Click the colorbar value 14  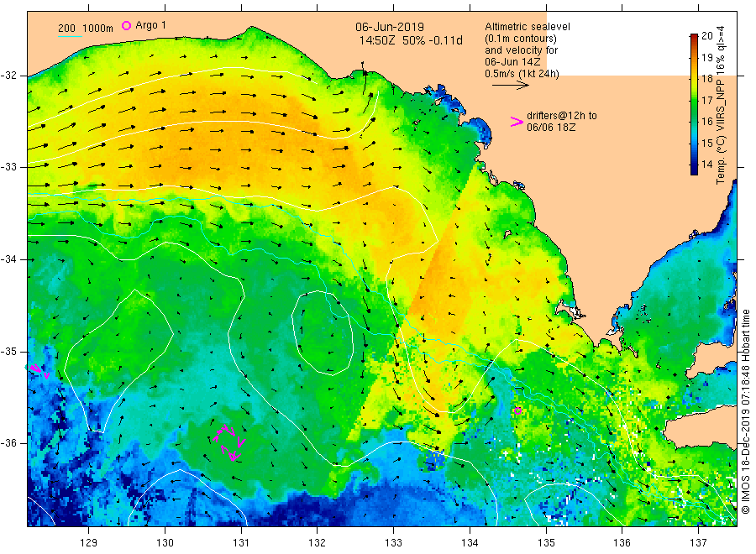(706, 165)
